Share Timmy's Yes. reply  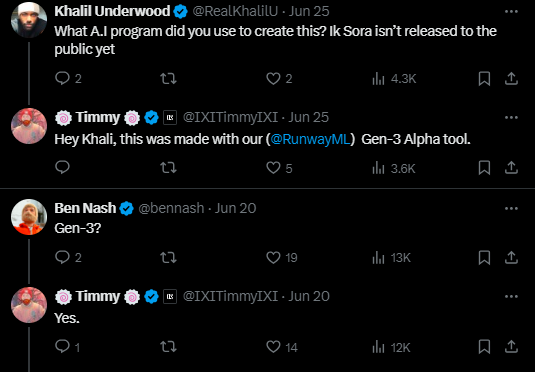point(511,346)
